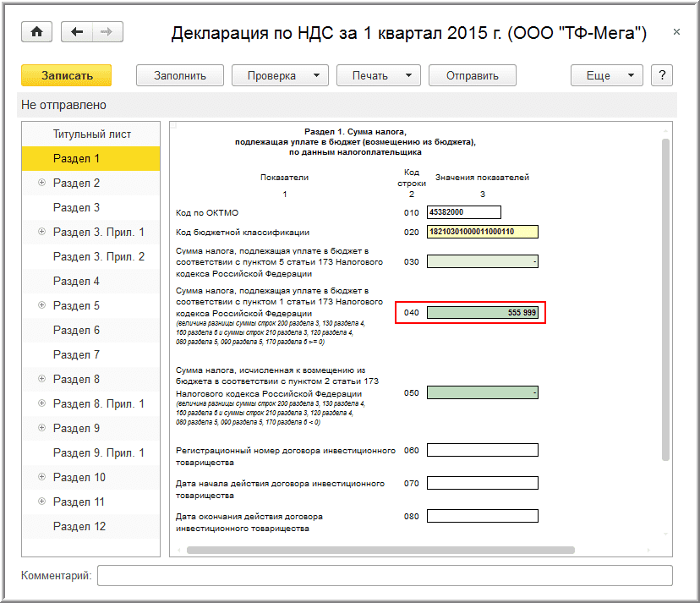Expand the Раздел 3. Прил. 1 node
This screenshot has width=700, height=603.
click(x=42, y=232)
